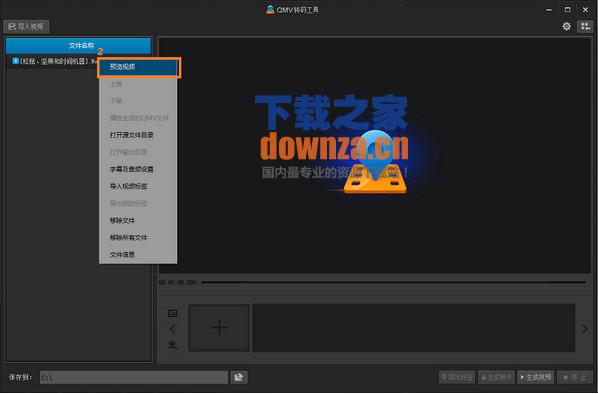This screenshot has height=394, width=598.
Task: Click the left arrow in the tag strip
Action: pos(172,329)
